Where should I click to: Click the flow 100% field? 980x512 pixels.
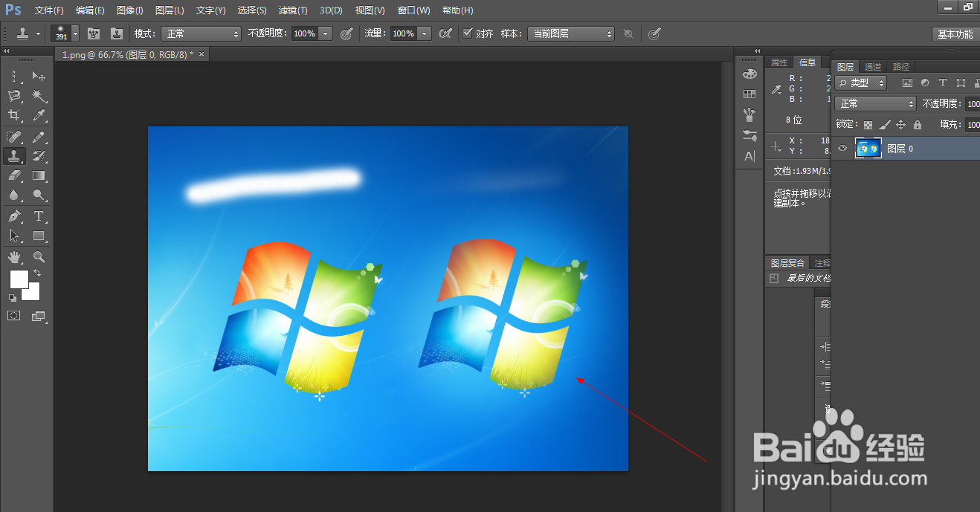coord(404,33)
